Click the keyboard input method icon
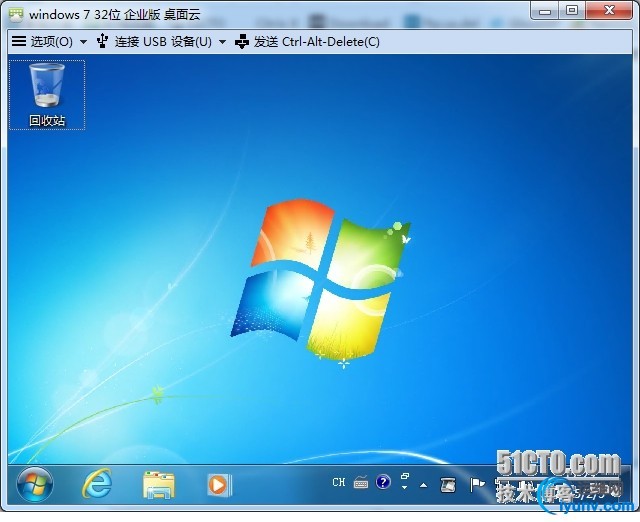Image resolution: width=640 pixels, height=522 pixels. 361,482
